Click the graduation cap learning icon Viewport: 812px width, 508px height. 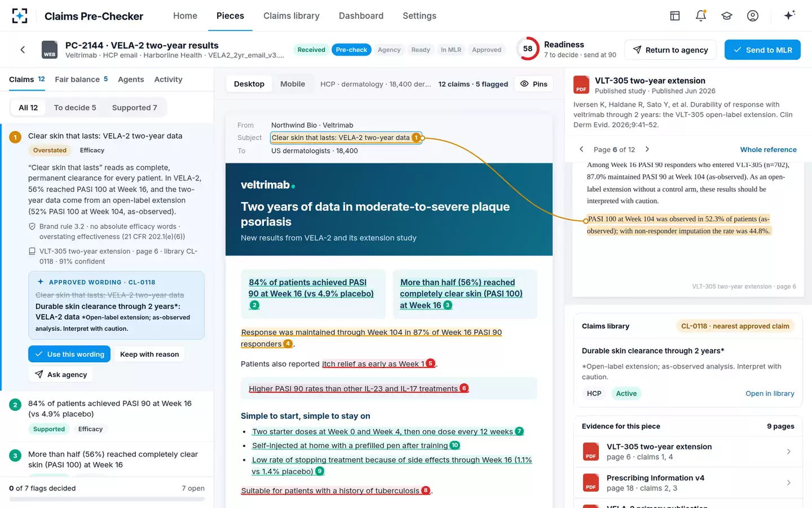[x=727, y=16]
